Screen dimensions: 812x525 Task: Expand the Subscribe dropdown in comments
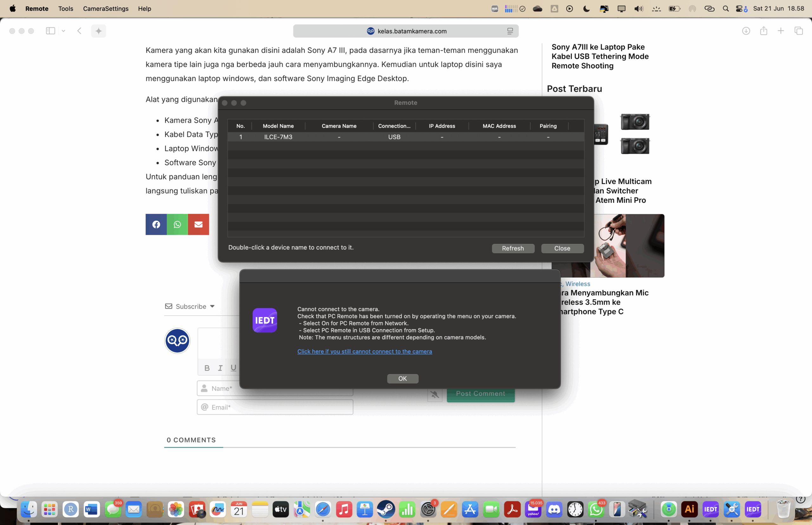pos(190,306)
